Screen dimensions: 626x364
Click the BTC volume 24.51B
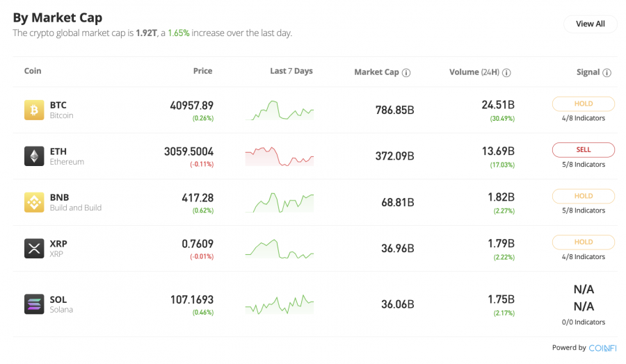tap(498, 106)
